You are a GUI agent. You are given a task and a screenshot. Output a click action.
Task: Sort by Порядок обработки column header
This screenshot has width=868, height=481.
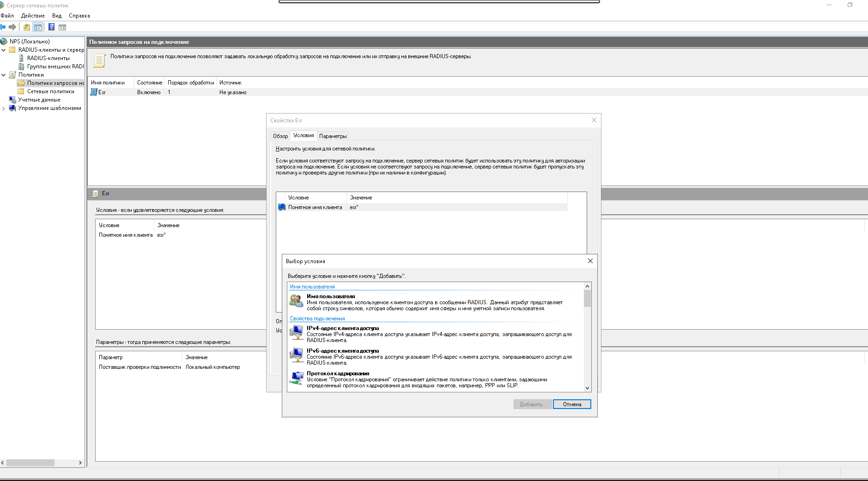click(191, 83)
